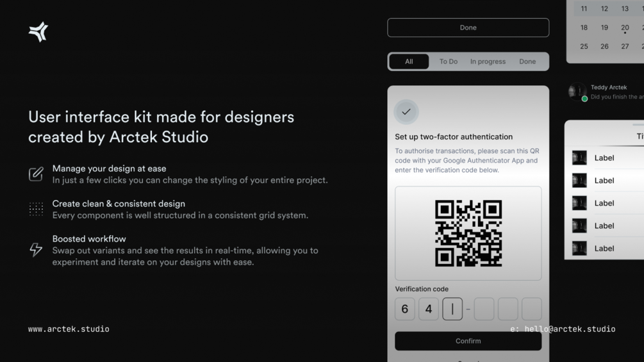Open the www.arctek.studio link

pos(69,329)
